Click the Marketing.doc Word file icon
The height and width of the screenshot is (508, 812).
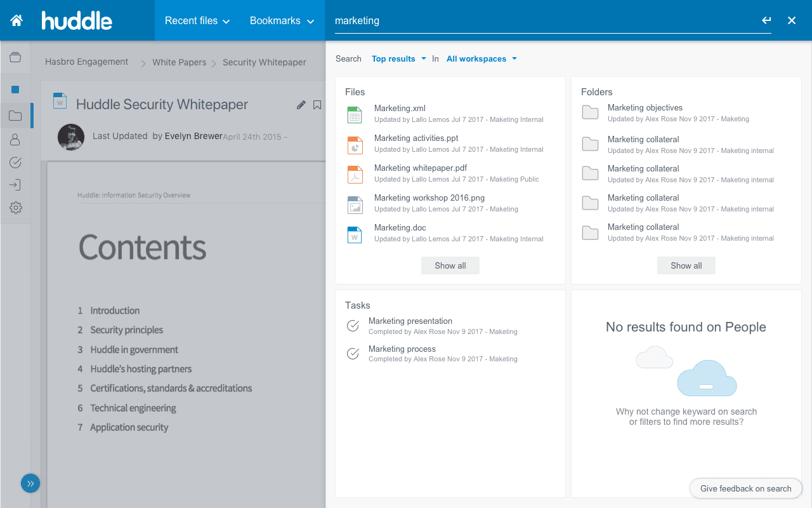[x=355, y=234]
